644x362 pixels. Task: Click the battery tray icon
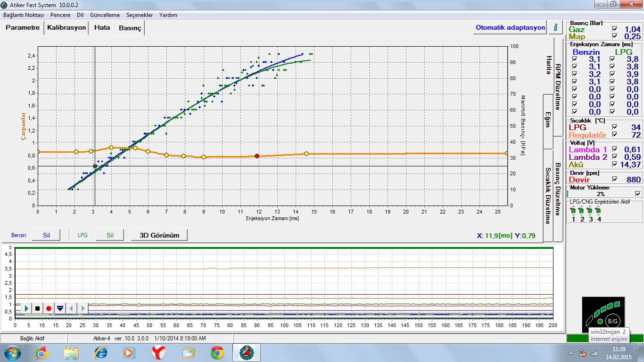(x=583, y=353)
